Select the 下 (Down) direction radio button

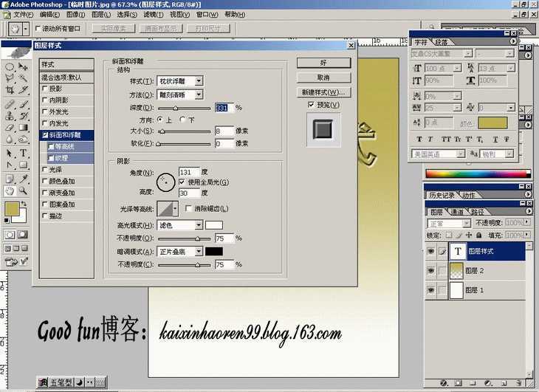pyautogui.click(x=183, y=120)
